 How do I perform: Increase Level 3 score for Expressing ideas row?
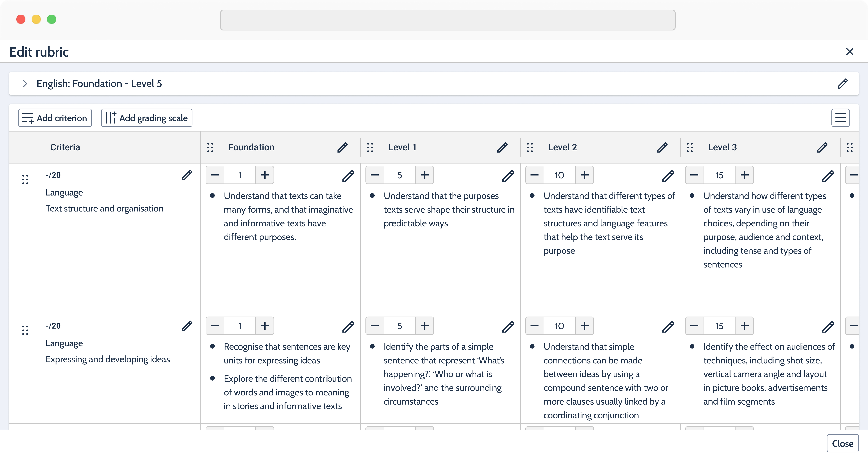click(744, 326)
